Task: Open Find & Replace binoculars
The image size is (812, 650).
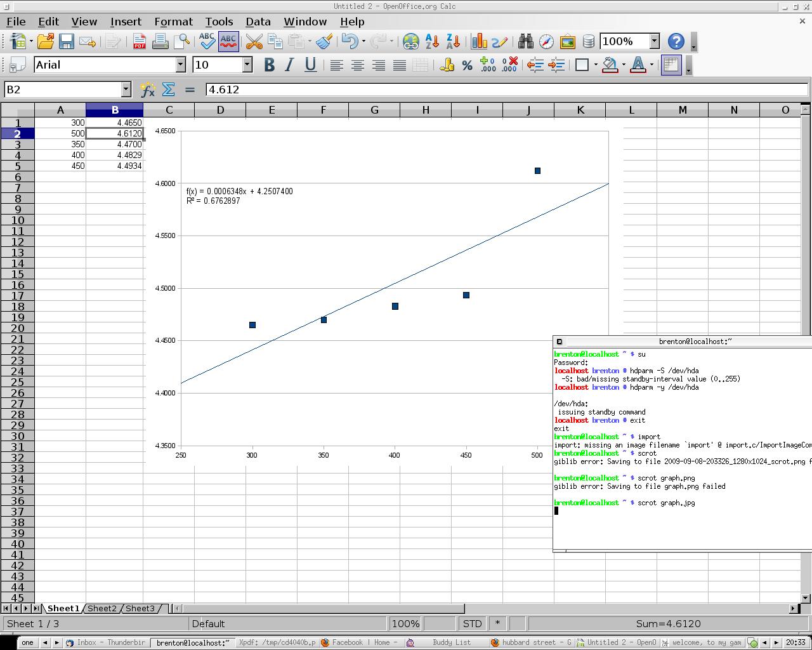Action: [x=525, y=42]
